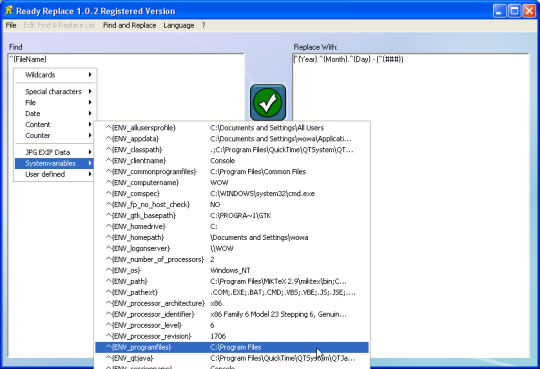The image size is (540, 369).
Task: Insert ^{ENV_processor_identifier} variable
Action: [x=232, y=314]
